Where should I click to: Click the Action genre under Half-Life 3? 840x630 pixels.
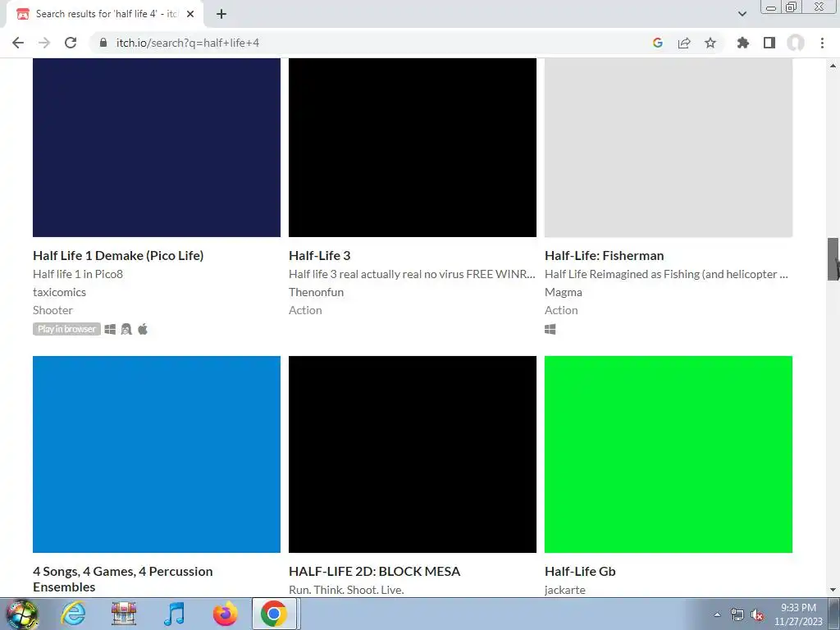click(x=305, y=310)
